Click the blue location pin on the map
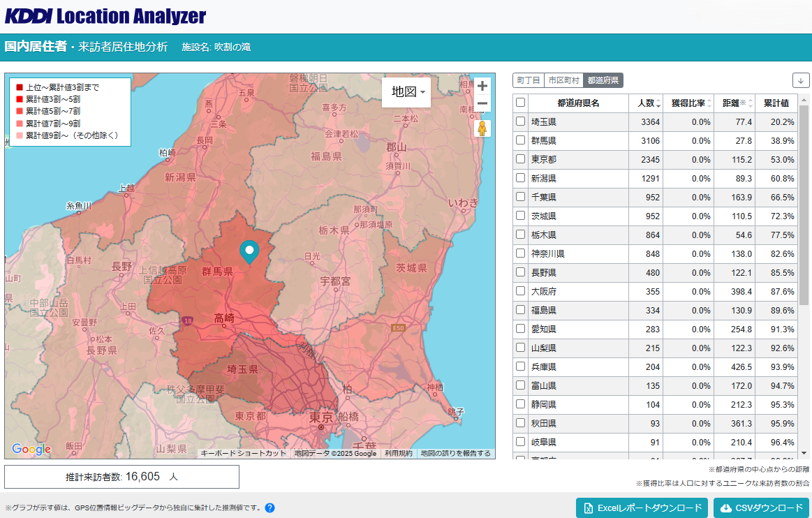Screen dimensions: 812x518 pyautogui.click(x=249, y=251)
